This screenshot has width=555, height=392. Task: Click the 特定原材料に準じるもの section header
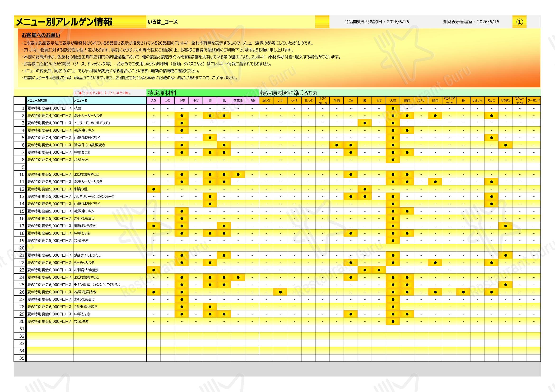[400, 93]
